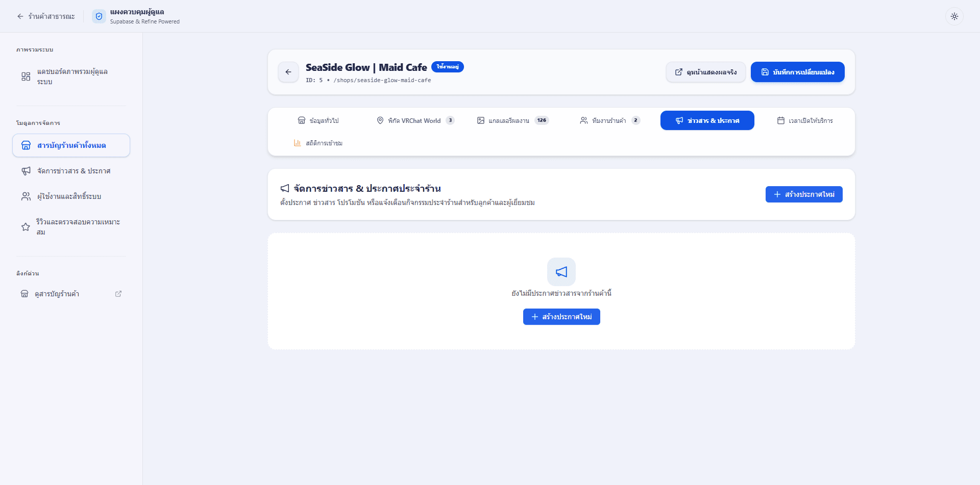This screenshot has height=485, width=980.
Task: Select the ทีมงานร้านค้า tab
Action: tap(609, 120)
